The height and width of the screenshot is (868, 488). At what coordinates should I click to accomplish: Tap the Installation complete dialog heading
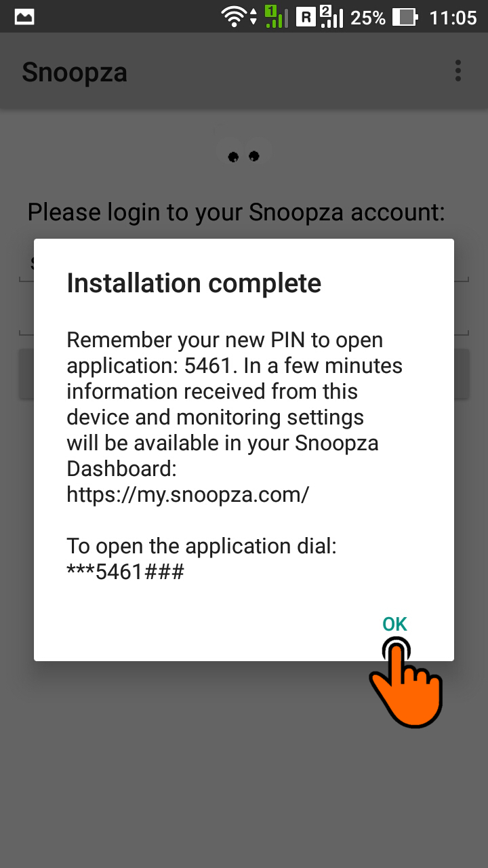(194, 283)
